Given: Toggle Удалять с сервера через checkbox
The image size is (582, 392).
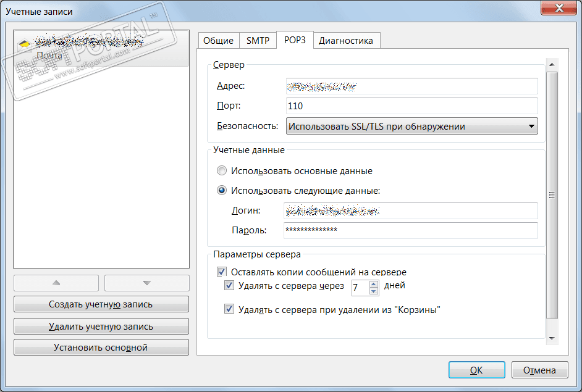Looking at the screenshot, I should point(229,286).
